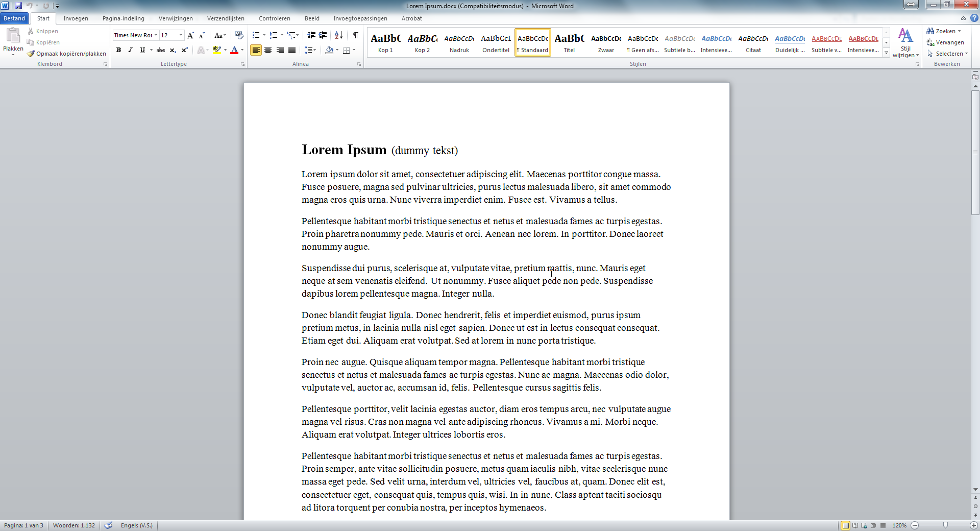The height and width of the screenshot is (531, 980).
Task: Open the line spacing dropdown
Action: click(x=310, y=50)
